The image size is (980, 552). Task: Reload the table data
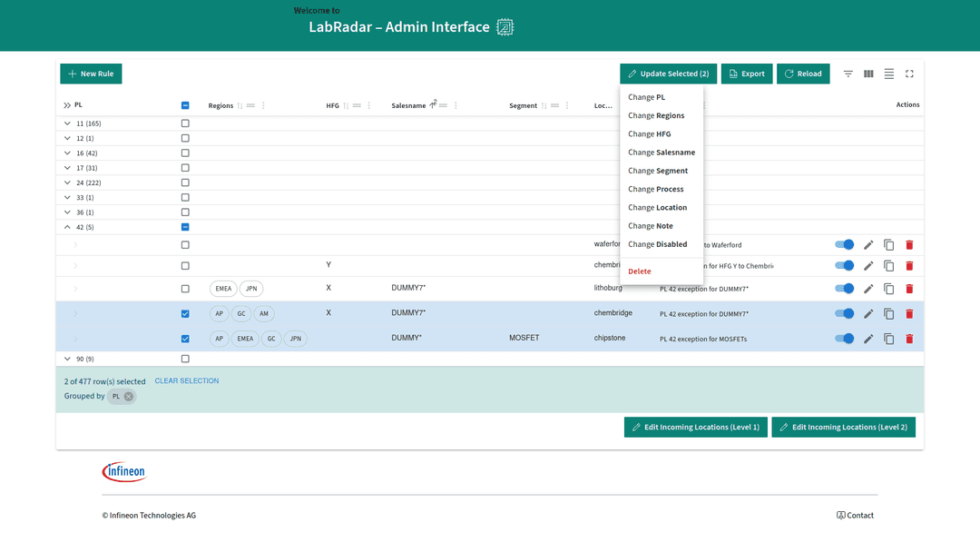pyautogui.click(x=803, y=74)
